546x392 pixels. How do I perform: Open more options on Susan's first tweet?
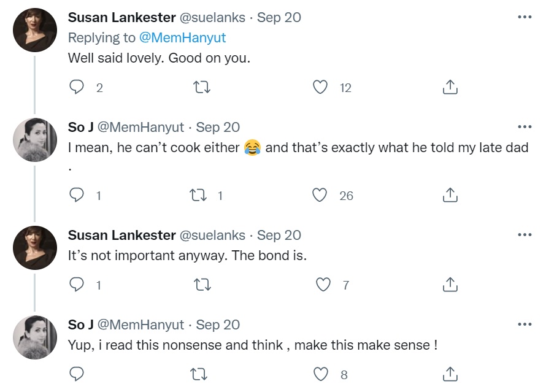tap(525, 17)
